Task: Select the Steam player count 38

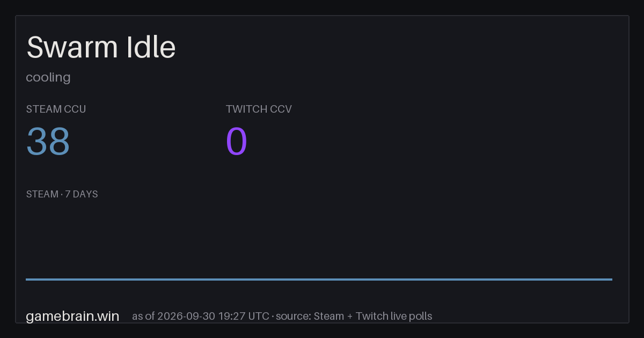Action: [48, 142]
